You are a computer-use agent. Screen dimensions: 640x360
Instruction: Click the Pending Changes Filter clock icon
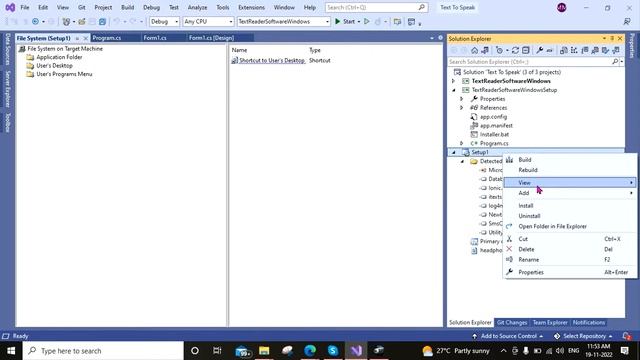(499, 50)
